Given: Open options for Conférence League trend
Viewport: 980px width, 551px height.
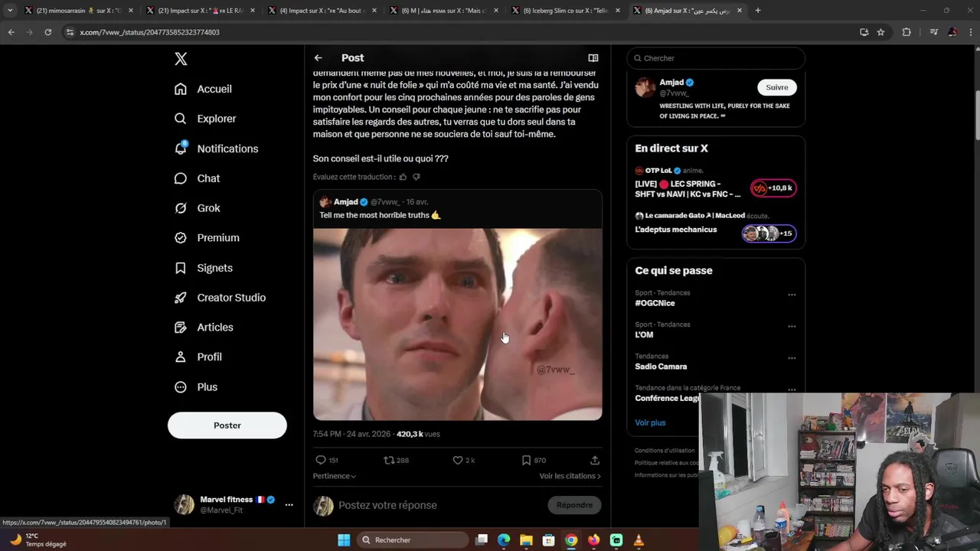Looking at the screenshot, I should pyautogui.click(x=792, y=389).
